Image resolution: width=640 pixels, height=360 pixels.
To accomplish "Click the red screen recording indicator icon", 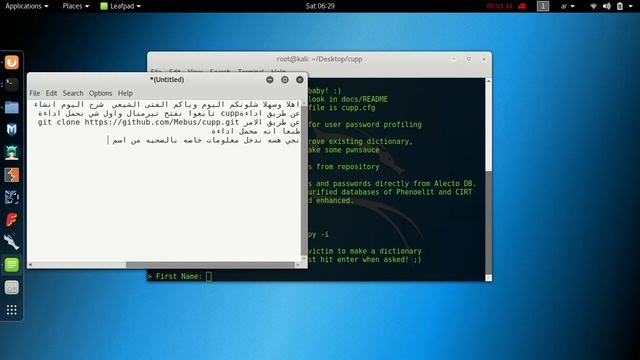I will 522,6.
